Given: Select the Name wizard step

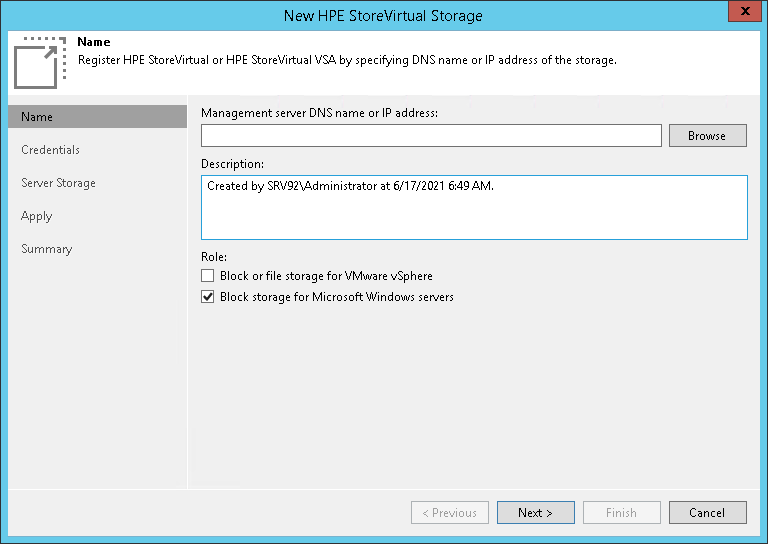Looking at the screenshot, I should pyautogui.click(x=97, y=117).
